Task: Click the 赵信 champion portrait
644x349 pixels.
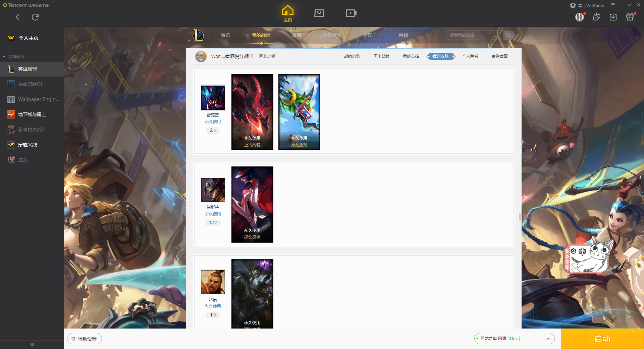Action: (213, 282)
